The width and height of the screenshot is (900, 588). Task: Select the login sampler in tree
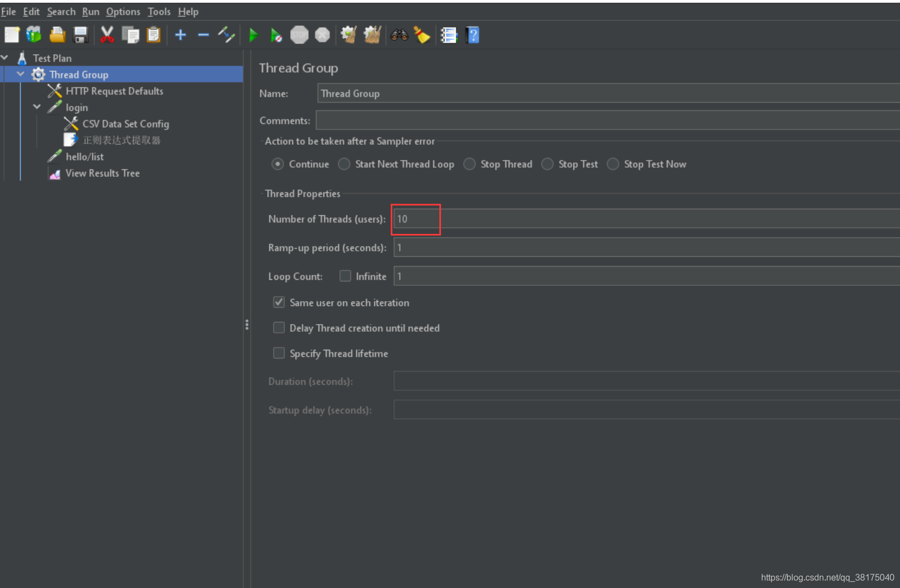click(77, 107)
